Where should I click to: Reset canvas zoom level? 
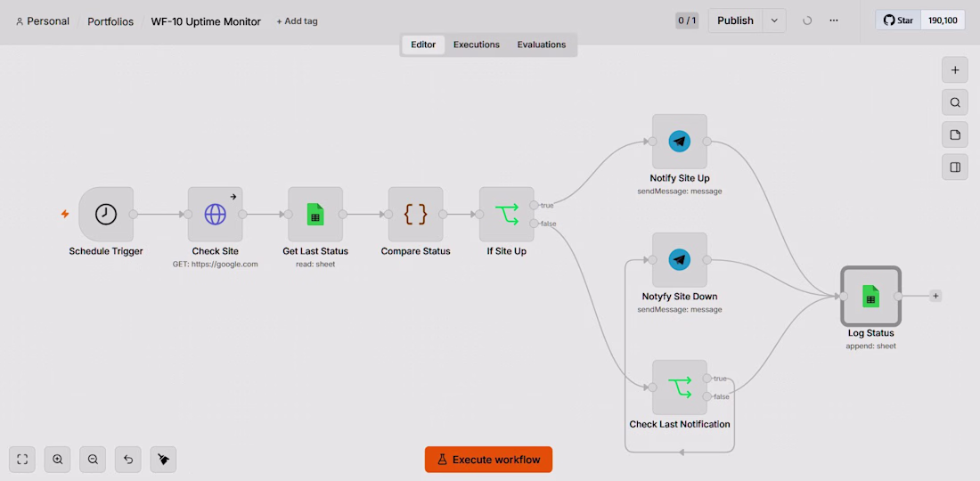tap(128, 460)
